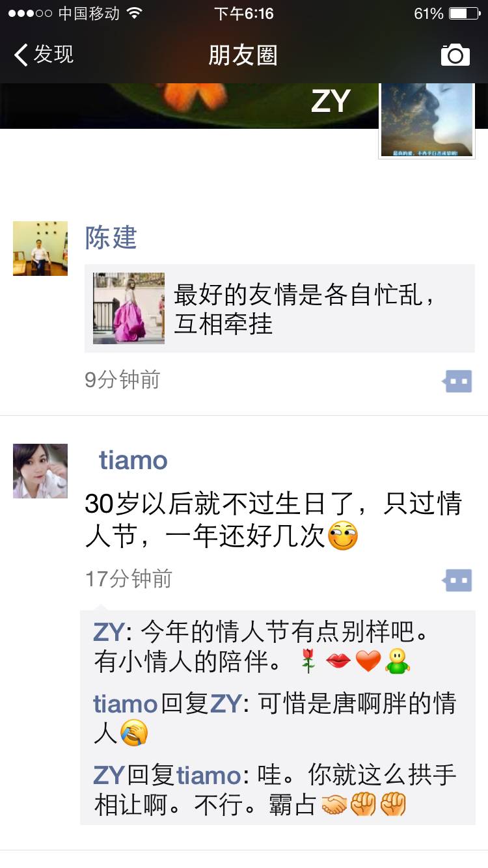Screen dimensions: 488x868
Task: Tap the Wi-Fi signal icon
Action: [134, 14]
